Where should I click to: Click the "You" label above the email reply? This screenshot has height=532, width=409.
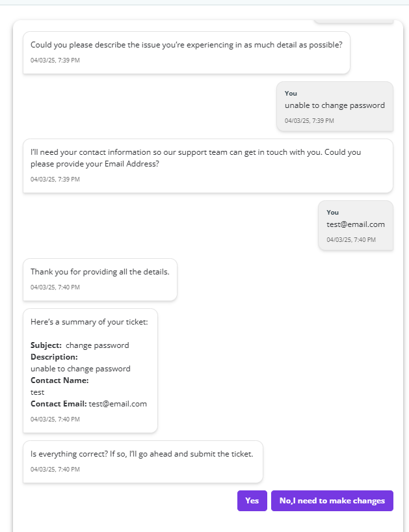tap(332, 213)
